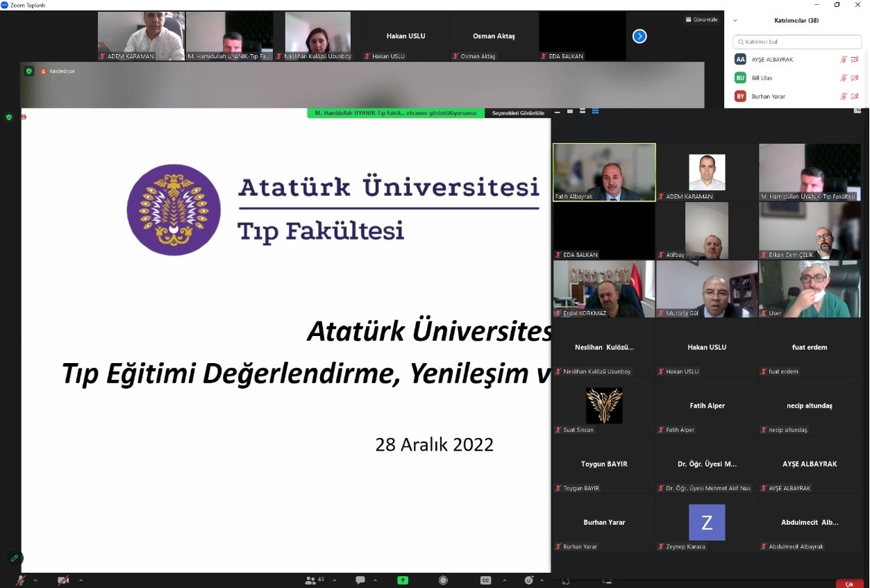Open the Görüntüle view menu
Screen dimensions: 870x588
click(x=701, y=19)
